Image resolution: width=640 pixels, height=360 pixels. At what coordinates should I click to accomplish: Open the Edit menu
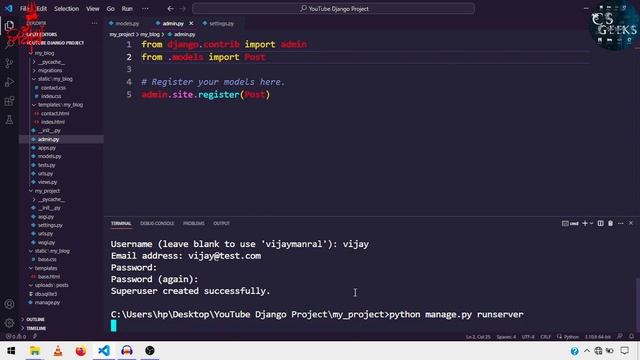click(x=41, y=9)
